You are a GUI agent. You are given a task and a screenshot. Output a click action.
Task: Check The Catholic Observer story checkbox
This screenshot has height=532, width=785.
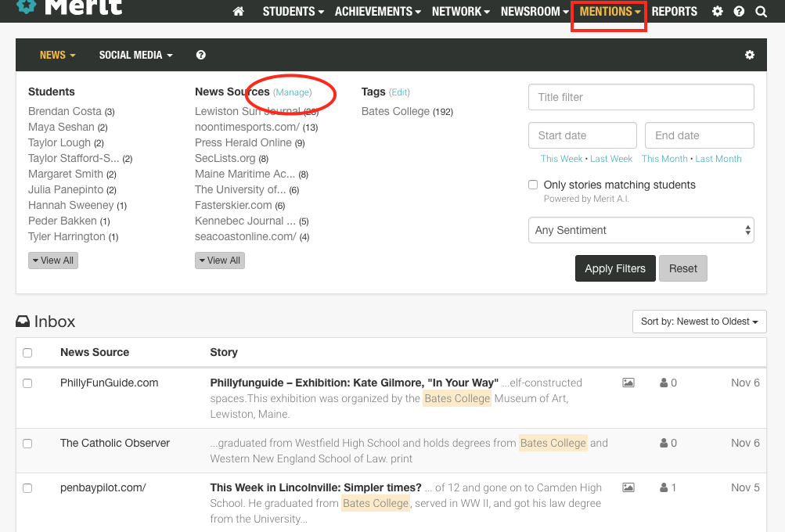click(x=27, y=444)
